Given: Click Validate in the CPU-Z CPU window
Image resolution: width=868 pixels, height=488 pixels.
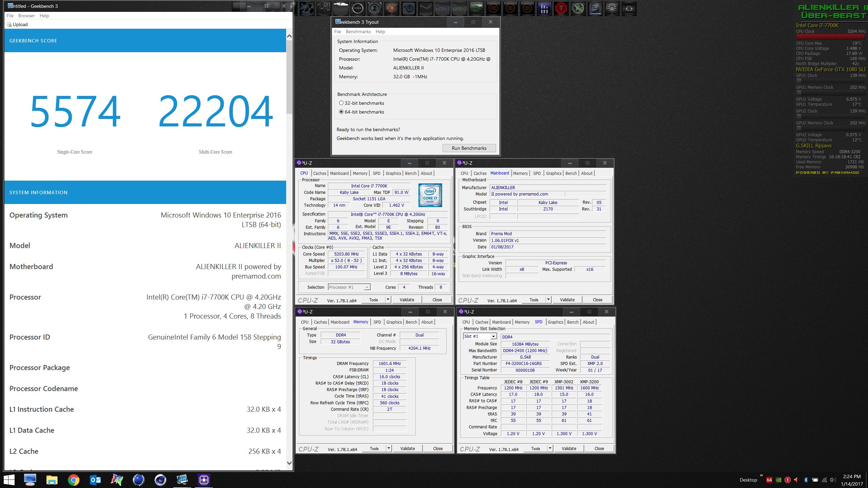Looking at the screenshot, I should (x=407, y=300).
